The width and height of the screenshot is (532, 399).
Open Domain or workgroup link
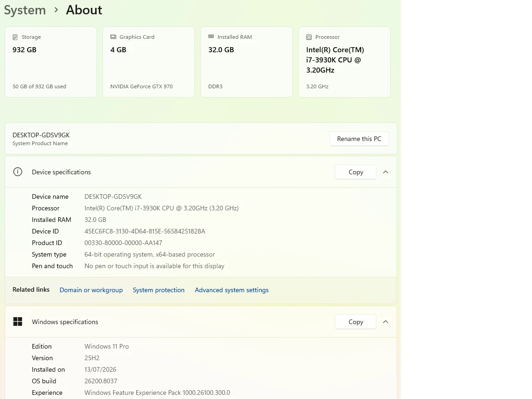[x=91, y=290]
